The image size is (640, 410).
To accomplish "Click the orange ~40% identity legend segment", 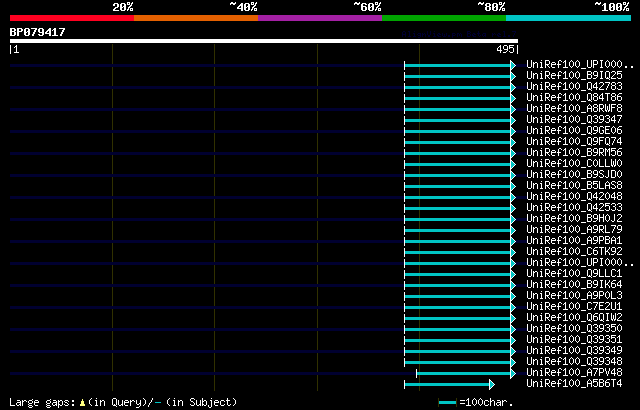I will pyautogui.click(x=196, y=18).
